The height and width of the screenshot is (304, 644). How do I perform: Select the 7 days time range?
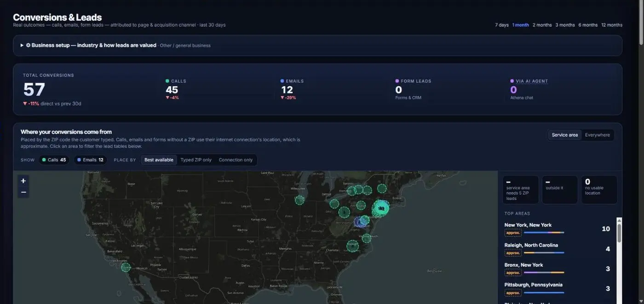(502, 25)
